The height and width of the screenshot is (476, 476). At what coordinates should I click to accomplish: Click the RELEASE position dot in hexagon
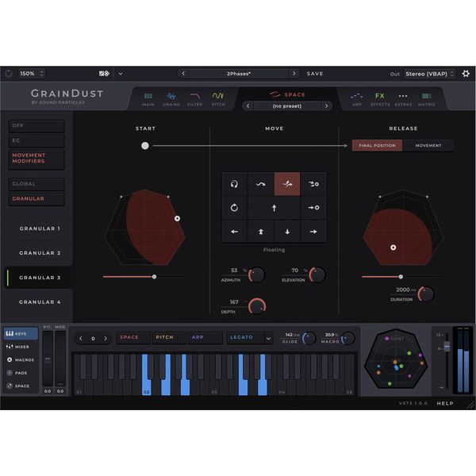(393, 248)
